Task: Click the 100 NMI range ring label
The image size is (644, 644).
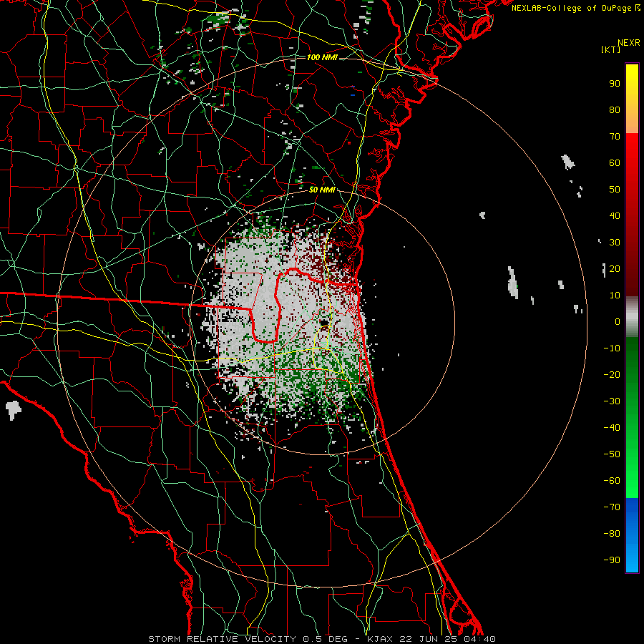Action: [x=322, y=57]
